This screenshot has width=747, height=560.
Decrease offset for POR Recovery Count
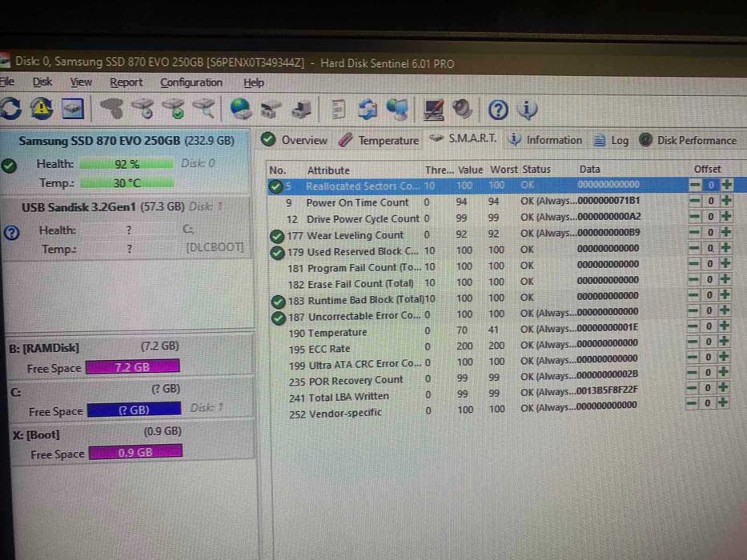[693, 372]
